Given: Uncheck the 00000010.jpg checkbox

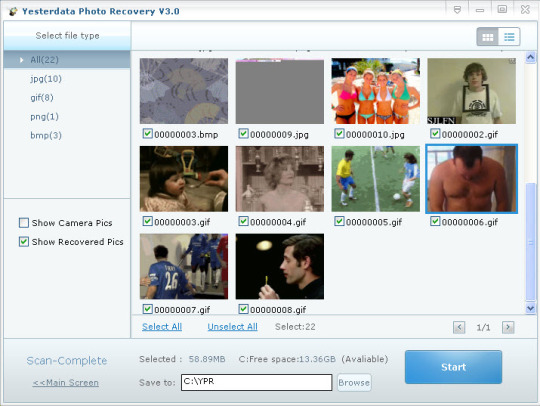Looking at the screenshot, I should [x=339, y=134].
